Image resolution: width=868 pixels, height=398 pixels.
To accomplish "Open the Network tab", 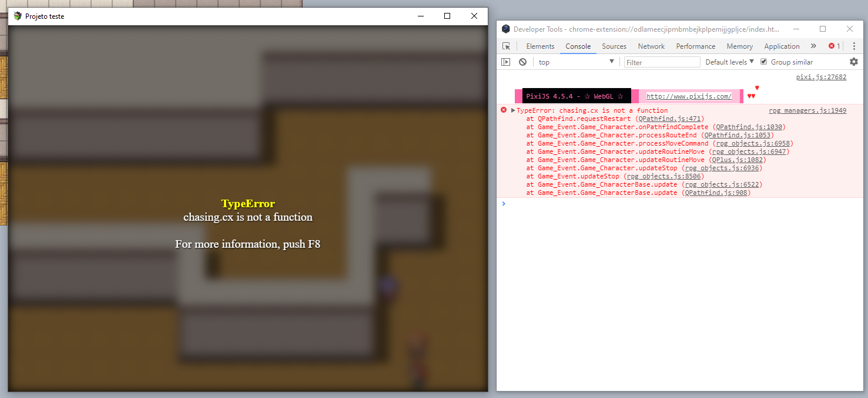I will [x=651, y=46].
